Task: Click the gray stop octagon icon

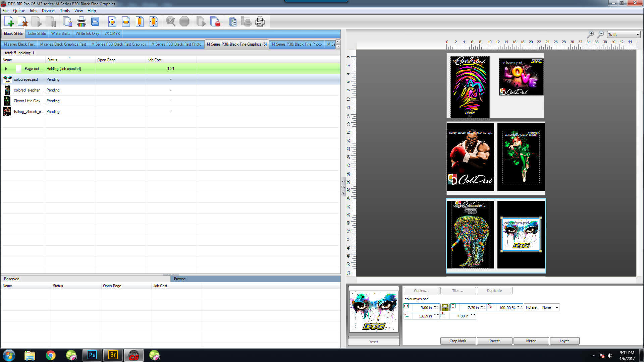Action: pos(184,22)
